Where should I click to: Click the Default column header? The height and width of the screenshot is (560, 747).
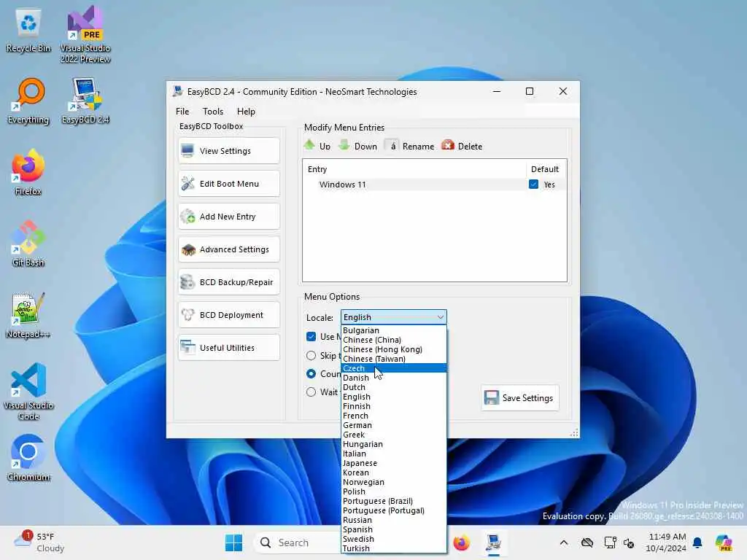click(x=546, y=169)
